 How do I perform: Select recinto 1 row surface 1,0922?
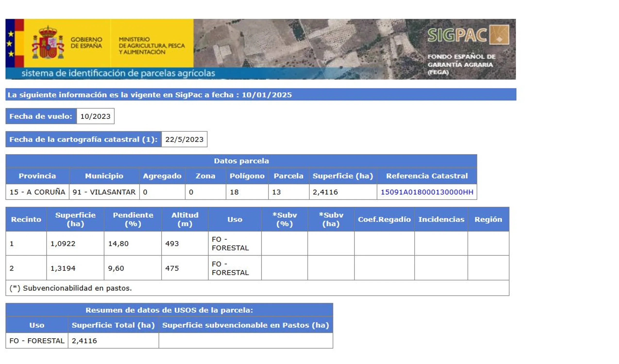(63, 243)
